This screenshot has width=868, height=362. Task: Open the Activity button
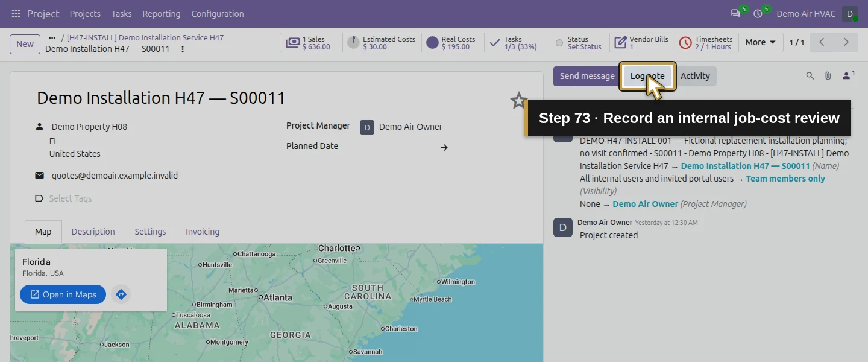(x=695, y=76)
